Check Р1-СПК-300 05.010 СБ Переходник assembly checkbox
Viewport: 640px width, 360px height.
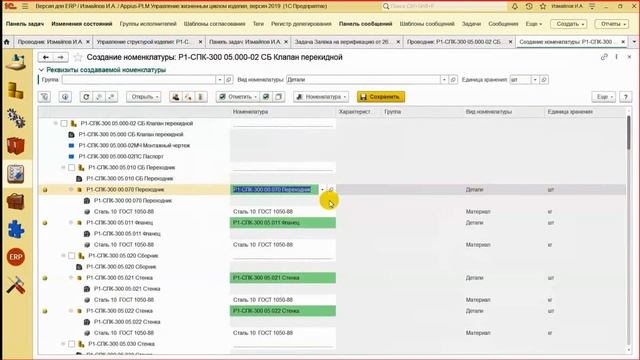point(72,167)
